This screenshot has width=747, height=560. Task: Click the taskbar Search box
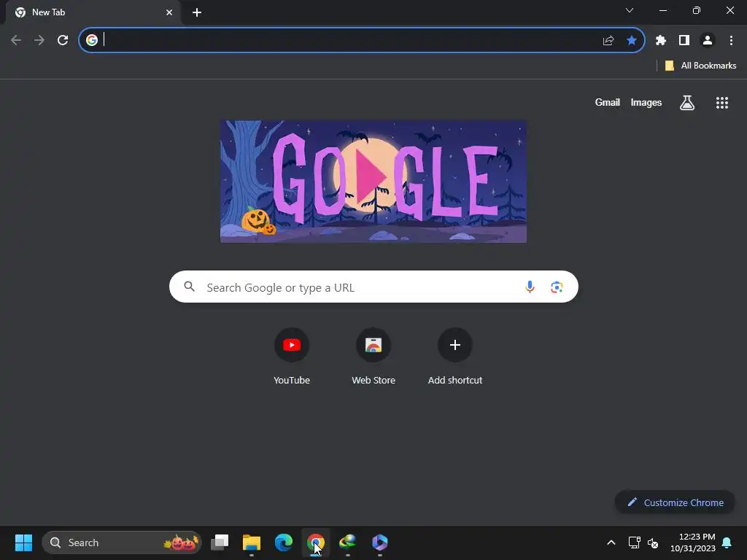pos(122,542)
